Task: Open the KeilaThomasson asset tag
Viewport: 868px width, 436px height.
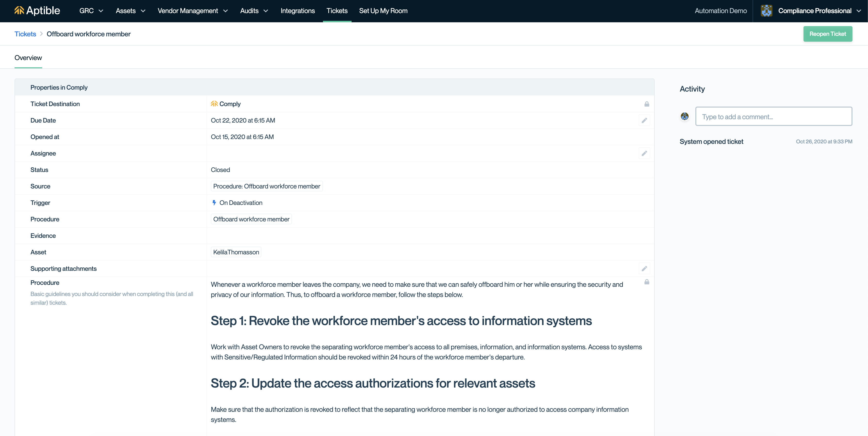Action: click(x=236, y=252)
